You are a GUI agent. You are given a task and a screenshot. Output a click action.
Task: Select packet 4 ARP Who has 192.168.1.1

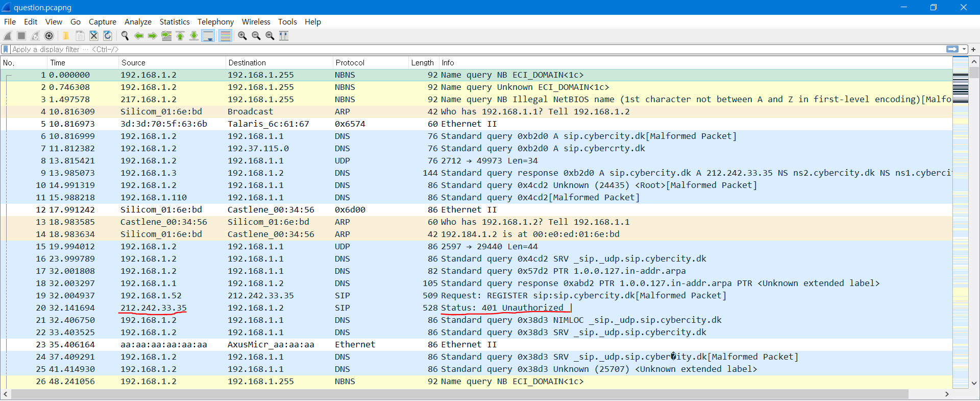click(x=477, y=112)
